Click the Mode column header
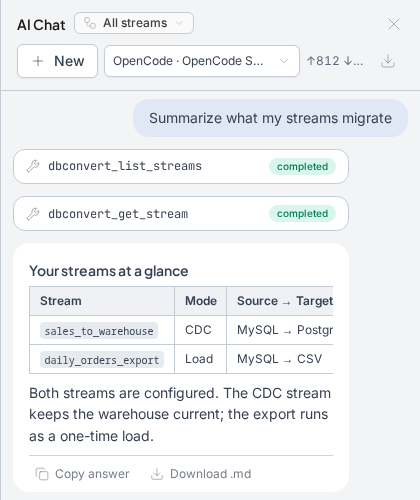Image resolution: width=420 pixels, height=500 pixels. pos(200,301)
